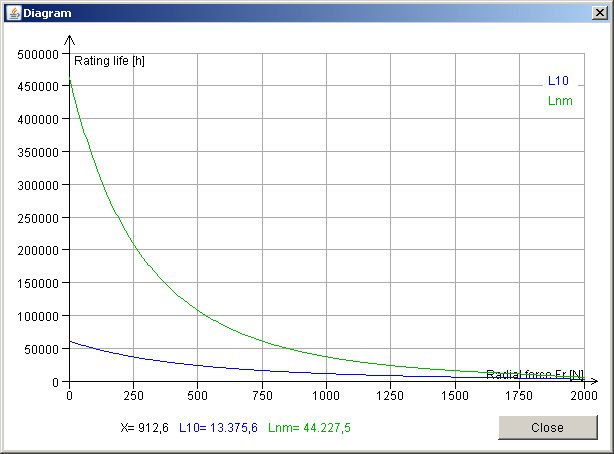The image size is (614, 454).
Task: Close the window using title bar X
Action: click(599, 12)
